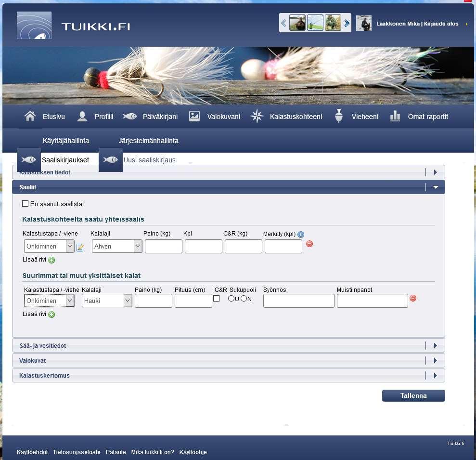Click the fish icon beside Saaliskirjaukset
The width and height of the screenshot is (476, 460).
29,160
